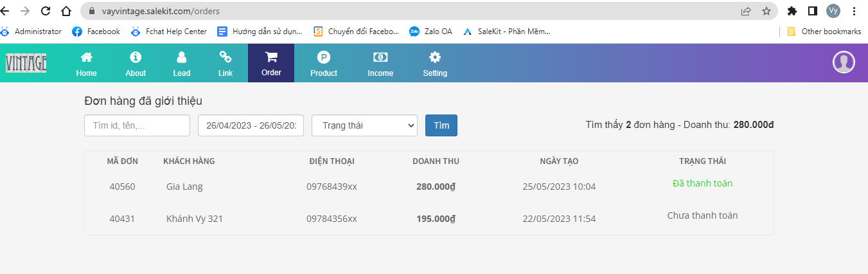Screen dimensions: 868x274
Task: Go to the About info icon
Action: click(136, 57)
